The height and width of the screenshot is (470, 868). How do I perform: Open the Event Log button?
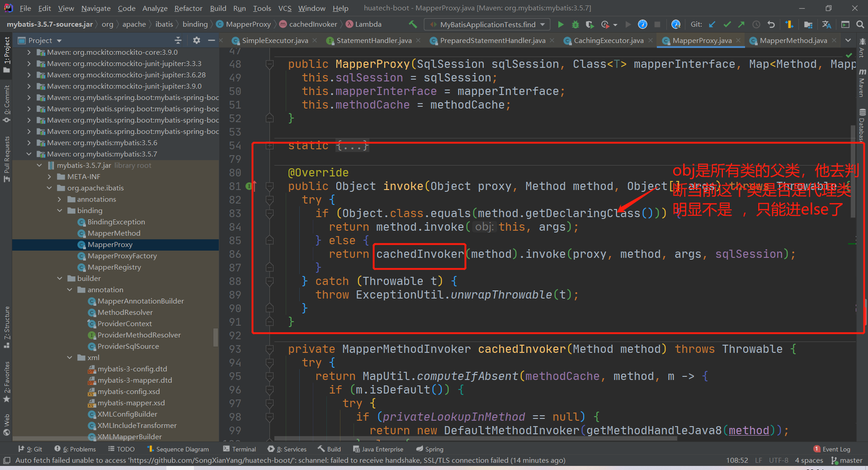click(832, 449)
